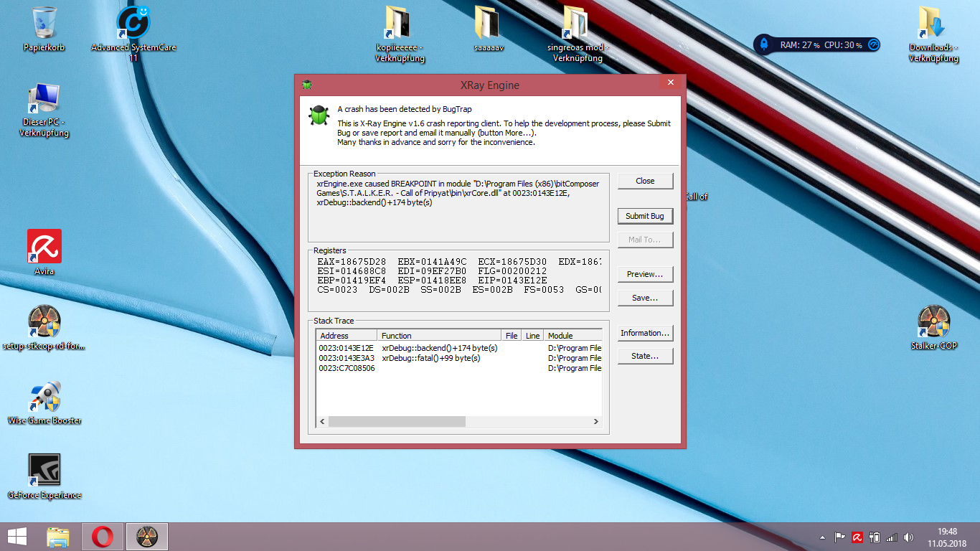Click the Line column header
This screenshot has height=551, width=980.
tap(532, 335)
